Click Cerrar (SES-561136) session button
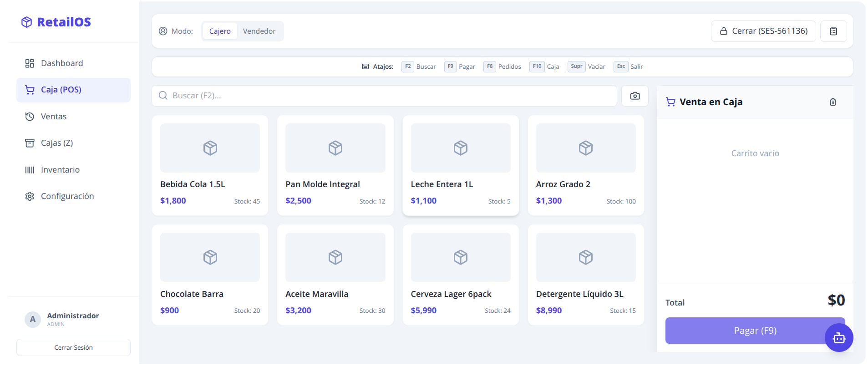This screenshot has width=868, height=367. pos(763,31)
